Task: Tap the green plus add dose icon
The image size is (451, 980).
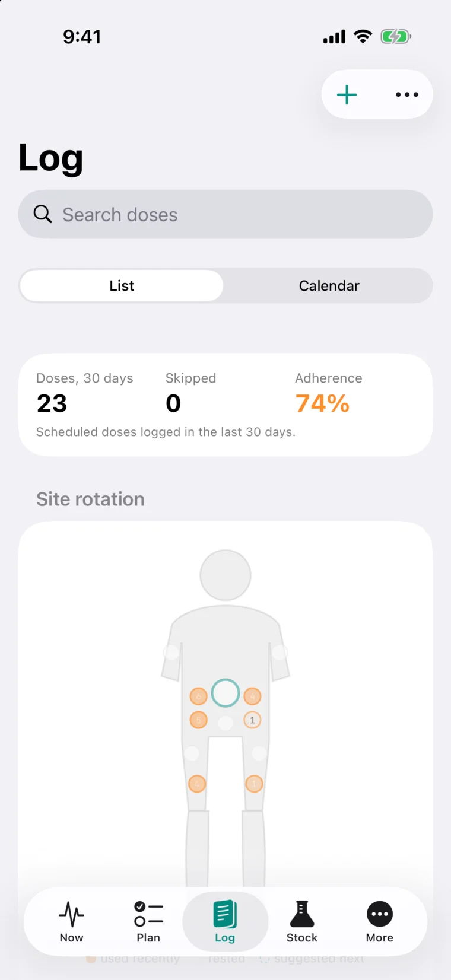Action: coord(347,94)
